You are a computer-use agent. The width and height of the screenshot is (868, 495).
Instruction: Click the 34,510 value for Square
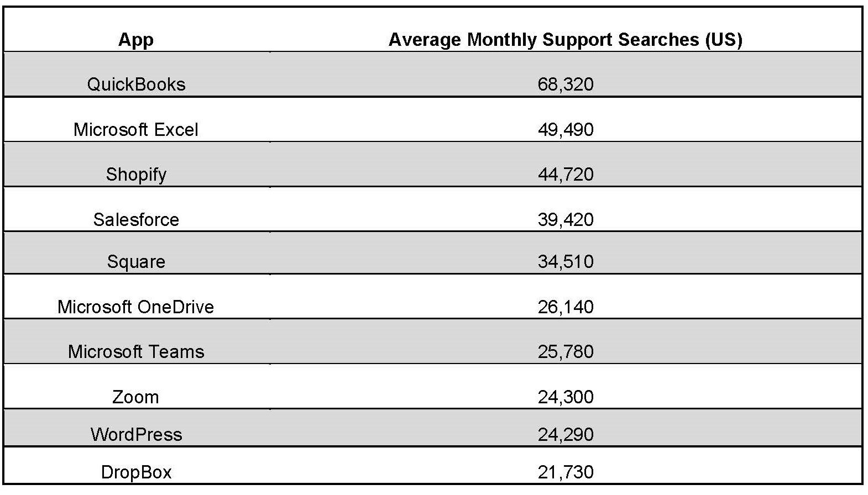(566, 262)
